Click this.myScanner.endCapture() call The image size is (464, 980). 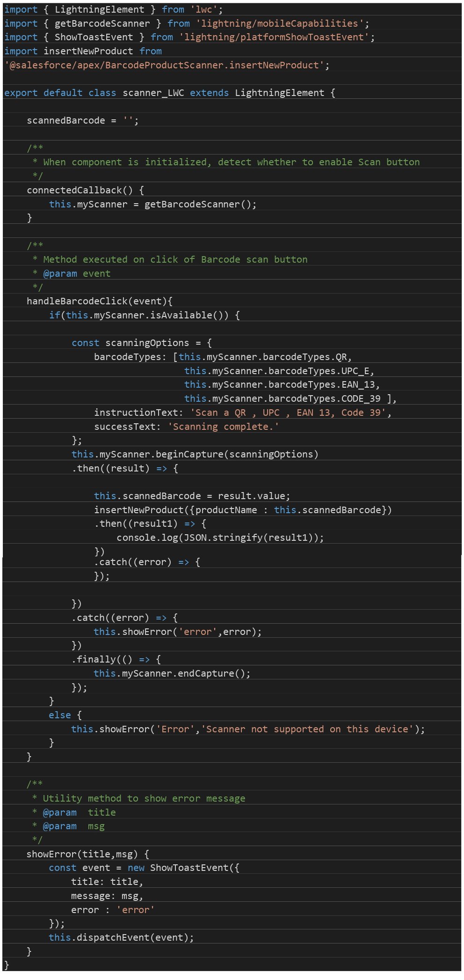172,673
